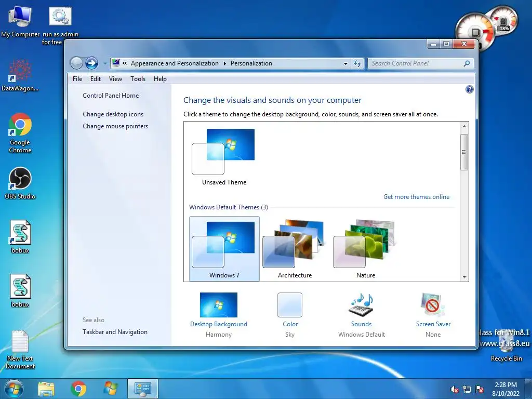Select the run as admin desktop shortcut
This screenshot has height=399, width=532.
tap(60, 25)
